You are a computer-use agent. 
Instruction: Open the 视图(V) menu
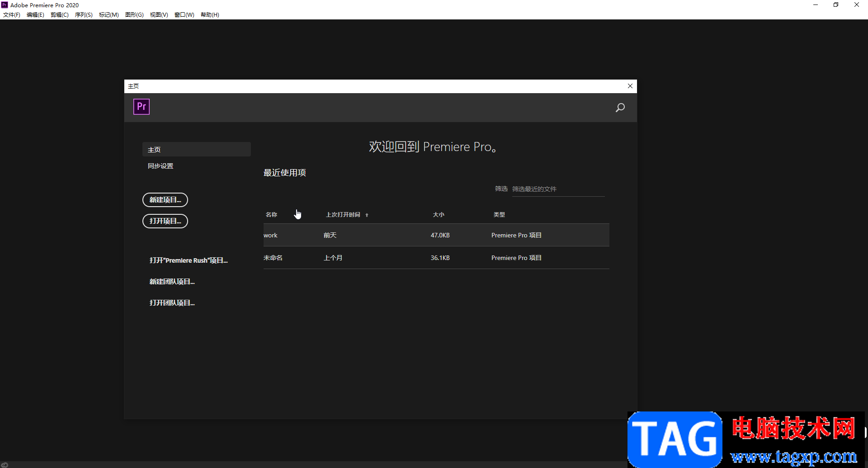159,15
